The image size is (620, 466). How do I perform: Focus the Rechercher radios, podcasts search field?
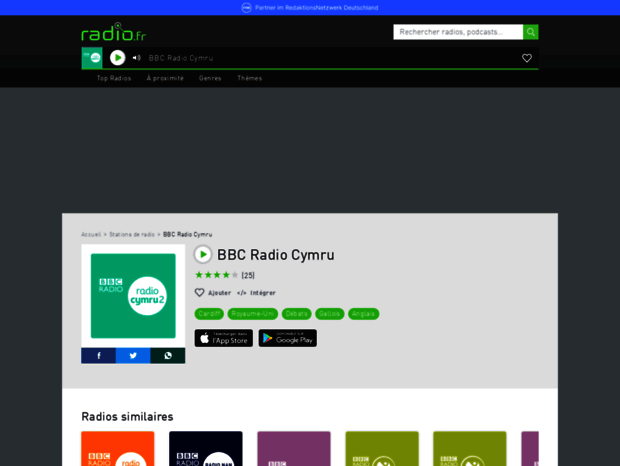tap(458, 32)
